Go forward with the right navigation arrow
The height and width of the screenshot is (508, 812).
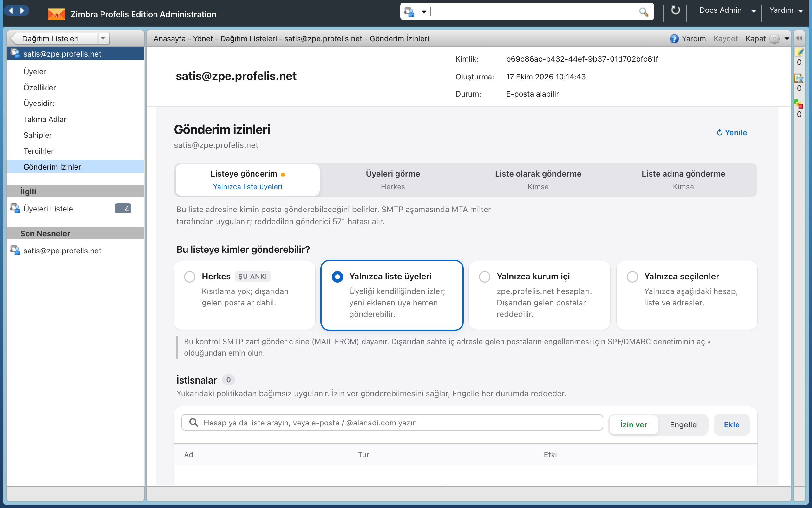click(x=22, y=11)
